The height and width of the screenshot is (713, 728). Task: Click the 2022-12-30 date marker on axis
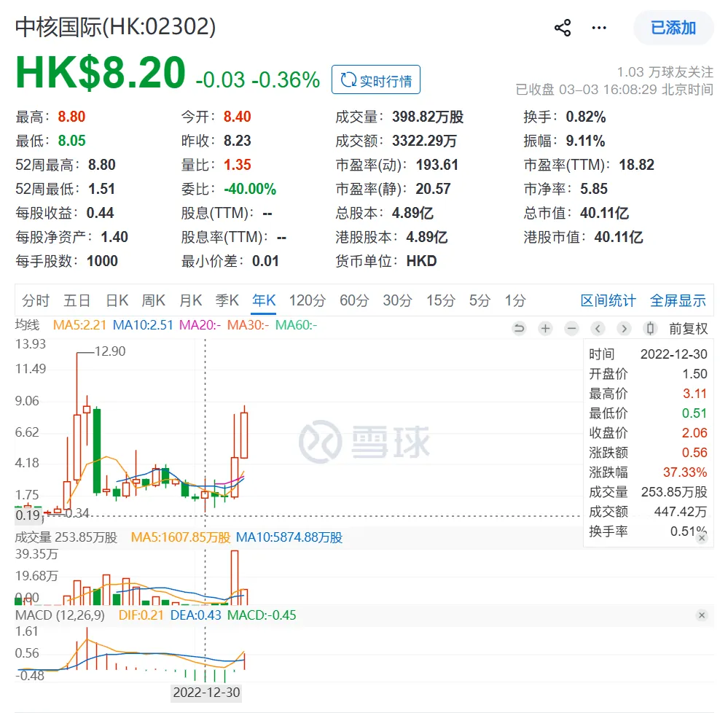206,693
